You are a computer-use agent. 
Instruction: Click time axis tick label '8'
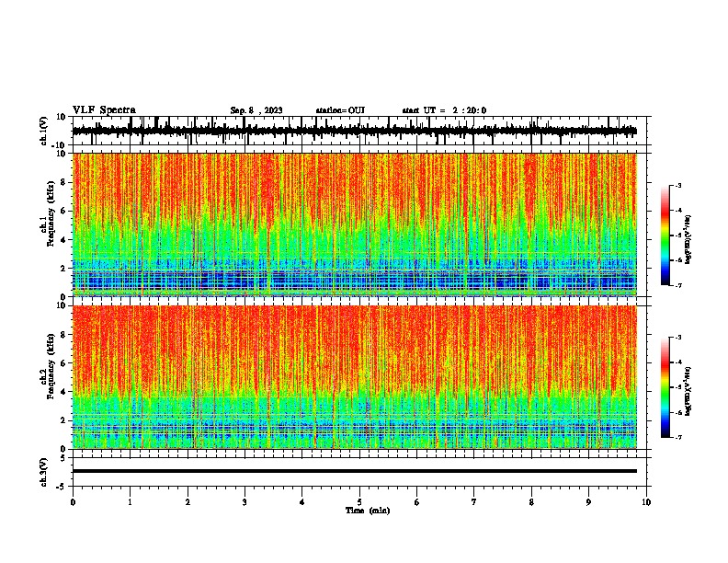click(x=531, y=502)
